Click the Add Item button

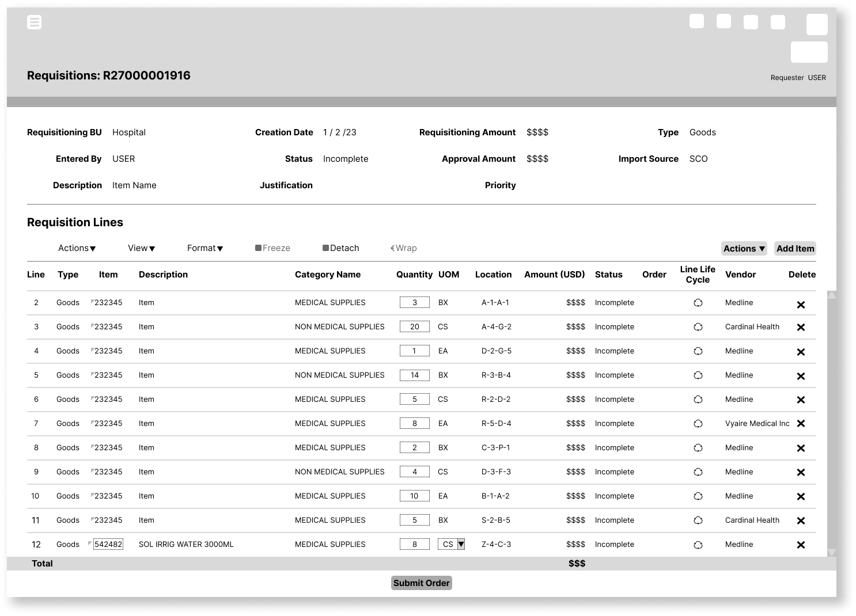pyautogui.click(x=795, y=249)
